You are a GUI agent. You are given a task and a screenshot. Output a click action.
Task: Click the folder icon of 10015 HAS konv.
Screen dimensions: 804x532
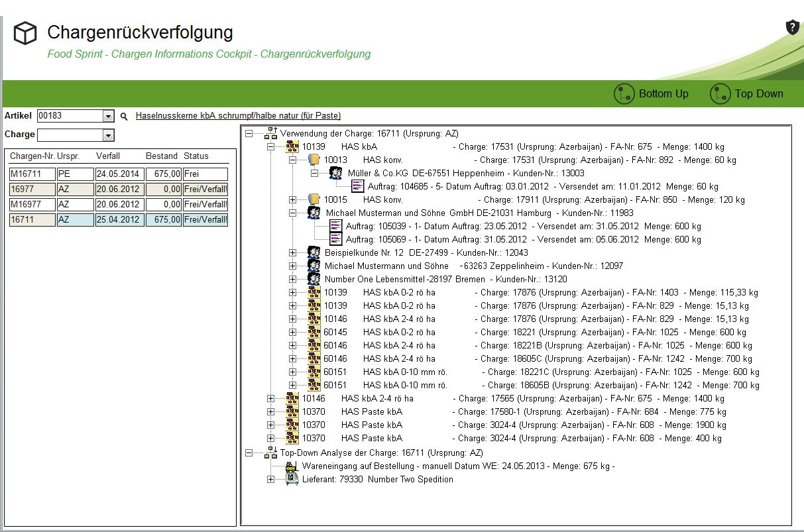[314, 199]
